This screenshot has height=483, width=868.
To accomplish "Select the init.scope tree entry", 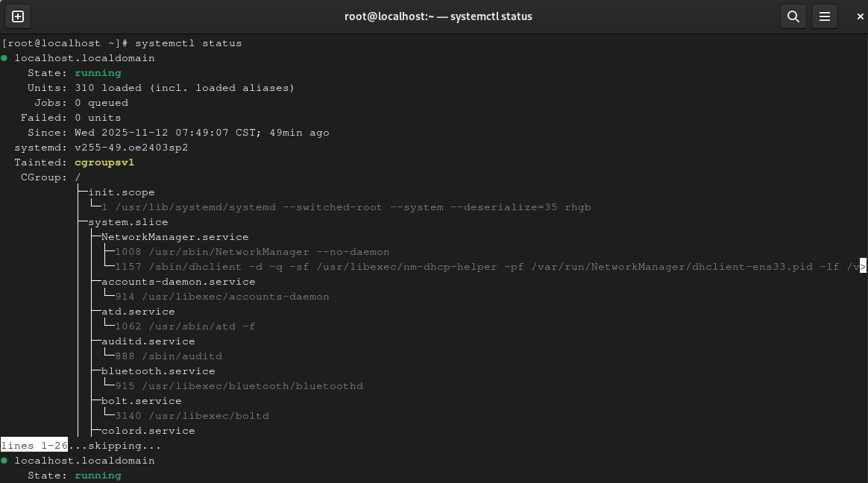I will coord(122,192).
